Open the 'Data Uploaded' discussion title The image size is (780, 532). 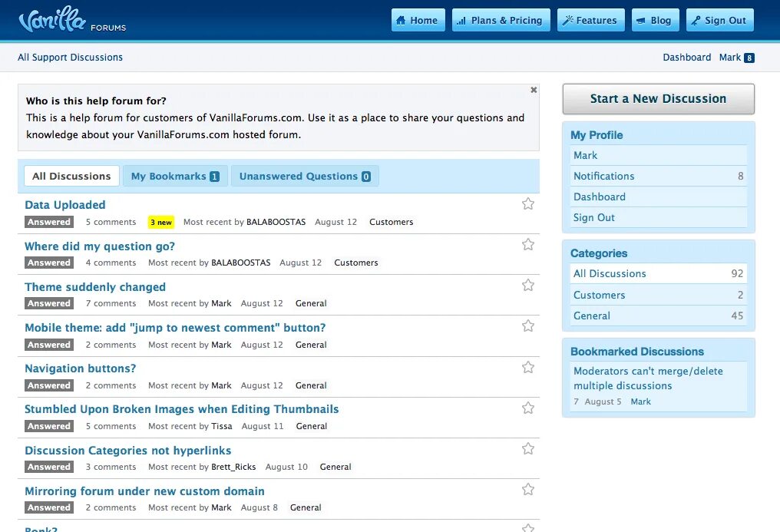[65, 205]
